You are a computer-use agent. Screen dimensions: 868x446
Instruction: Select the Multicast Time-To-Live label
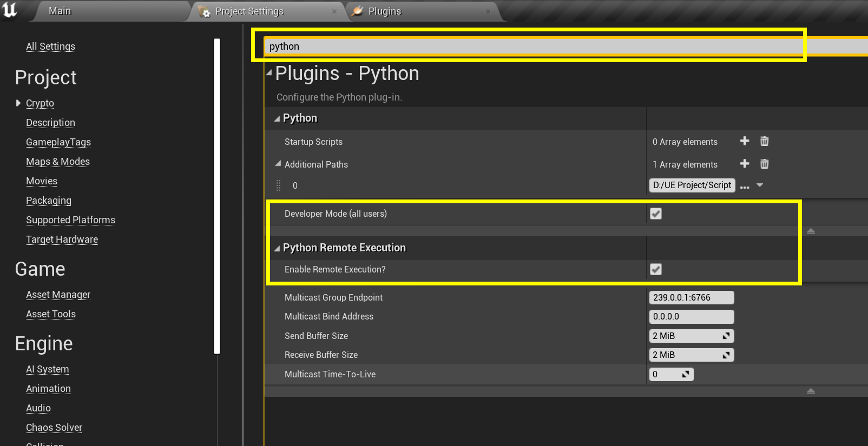pyautogui.click(x=330, y=374)
